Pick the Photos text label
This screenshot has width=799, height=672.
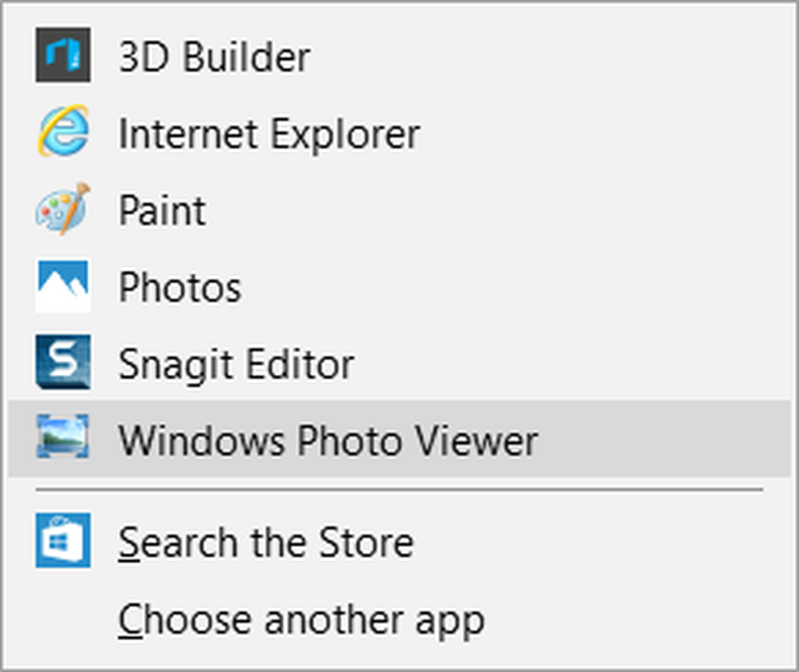(180, 288)
